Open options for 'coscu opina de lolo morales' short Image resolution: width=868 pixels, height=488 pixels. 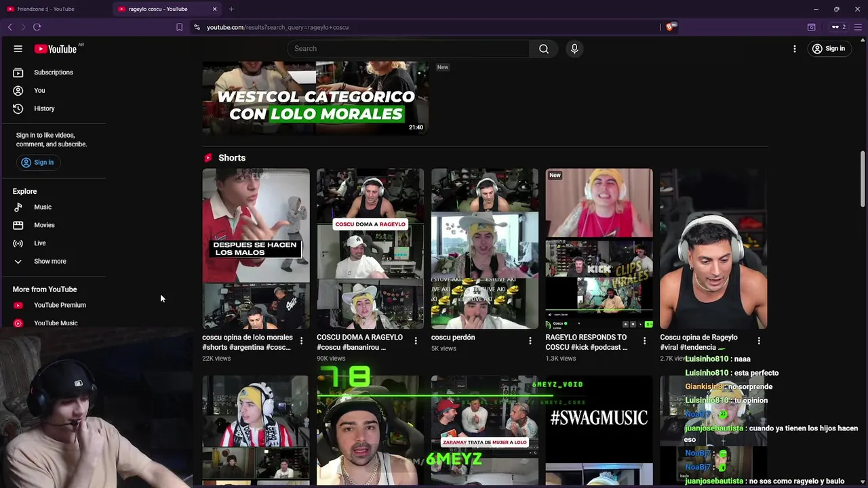click(x=302, y=341)
